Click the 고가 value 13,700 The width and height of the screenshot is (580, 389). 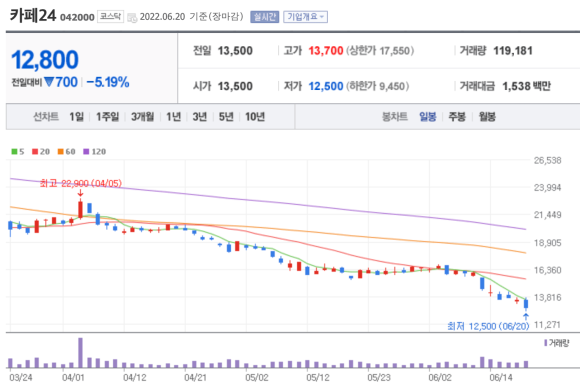pos(326,51)
